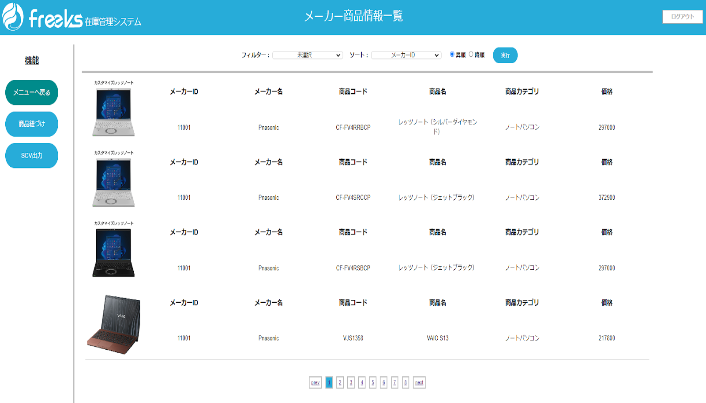The width and height of the screenshot is (706, 403).
Task: Jump to pagination page 8
Action: (405, 383)
